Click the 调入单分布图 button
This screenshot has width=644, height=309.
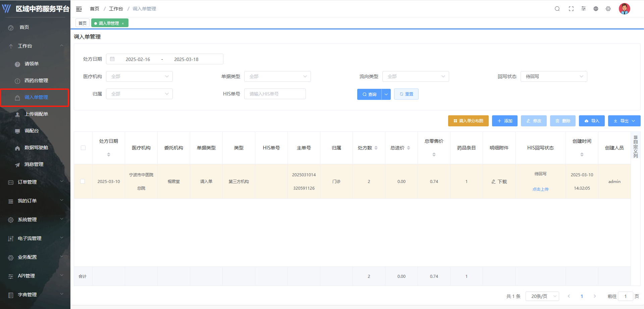[x=468, y=121]
